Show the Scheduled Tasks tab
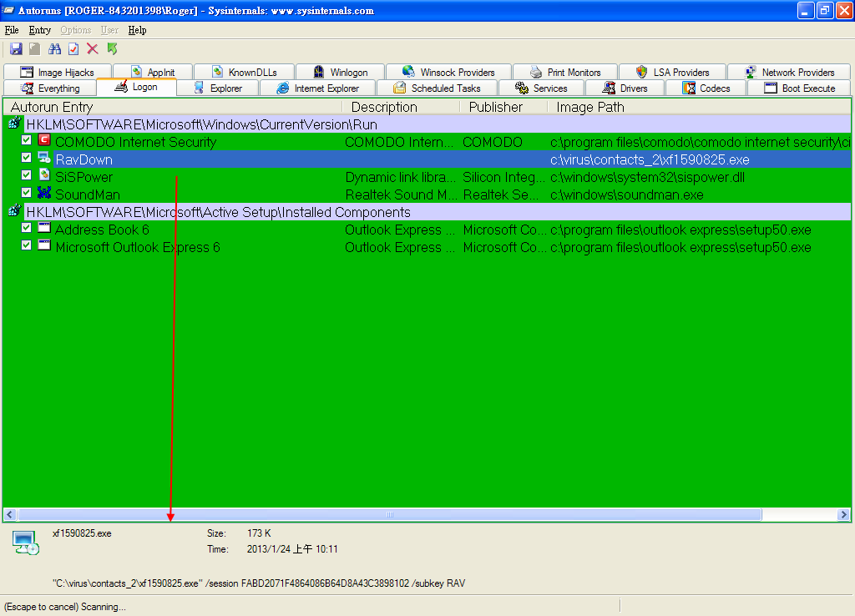Viewport: 855px width, 616px height. (x=437, y=88)
